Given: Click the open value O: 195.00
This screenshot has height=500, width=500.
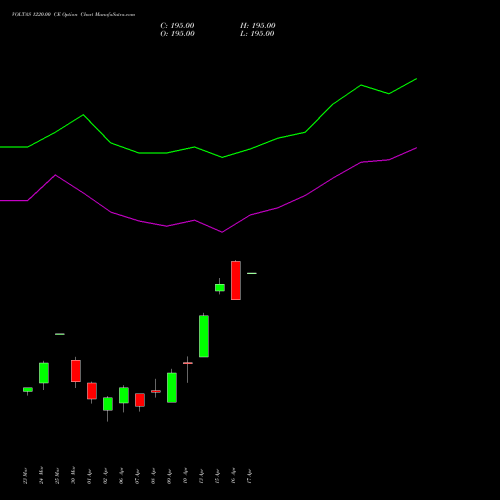Looking at the screenshot, I should (x=177, y=34).
